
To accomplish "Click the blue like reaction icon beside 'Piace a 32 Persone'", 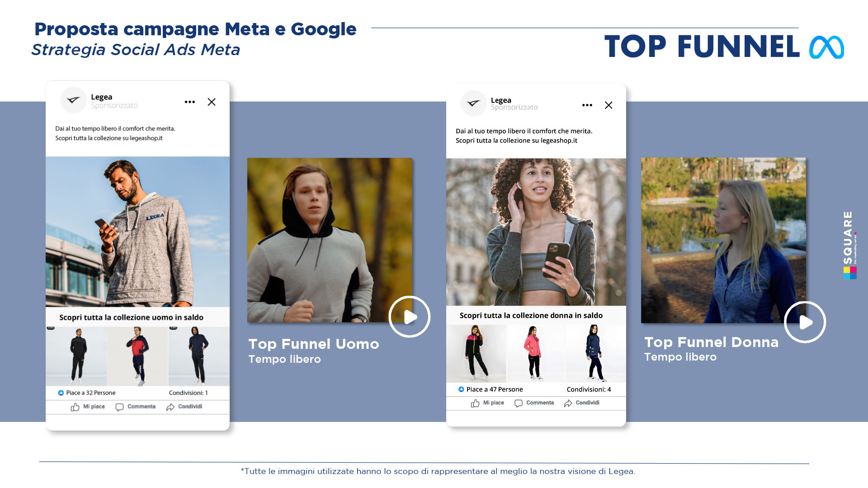I will (x=61, y=393).
